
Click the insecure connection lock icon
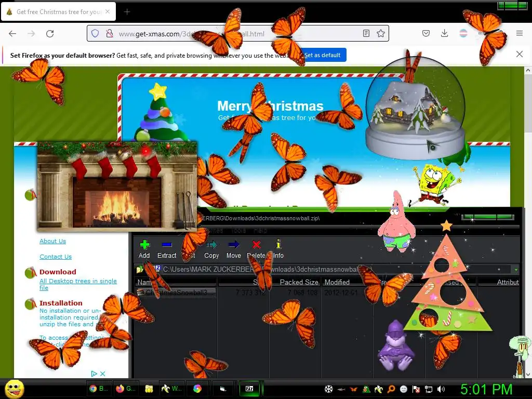point(109,33)
